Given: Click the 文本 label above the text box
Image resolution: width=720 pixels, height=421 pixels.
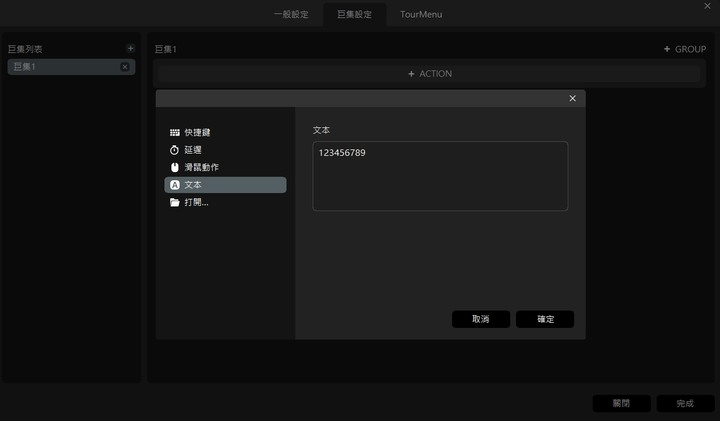Looking at the screenshot, I should [321, 130].
